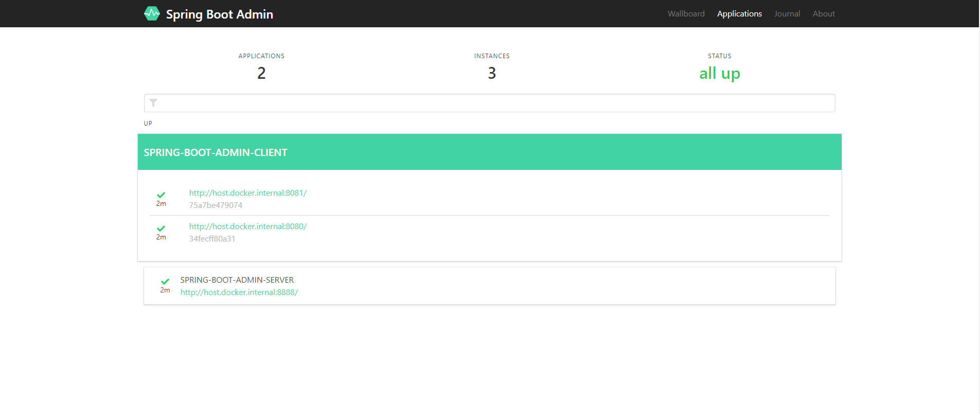Click the 2m uptime under instance 8080
This screenshot has width=980, height=414.
pos(161,237)
